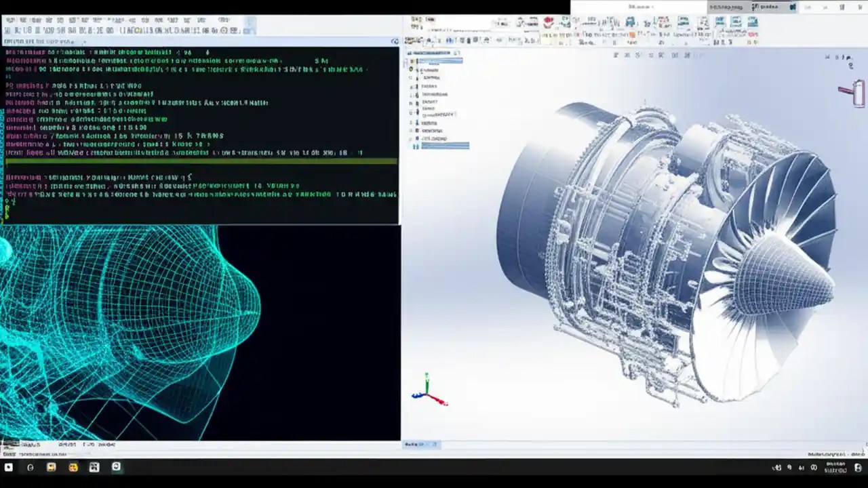
Task: Collapse the highlighted subassembly in the tree
Action: tap(406, 146)
